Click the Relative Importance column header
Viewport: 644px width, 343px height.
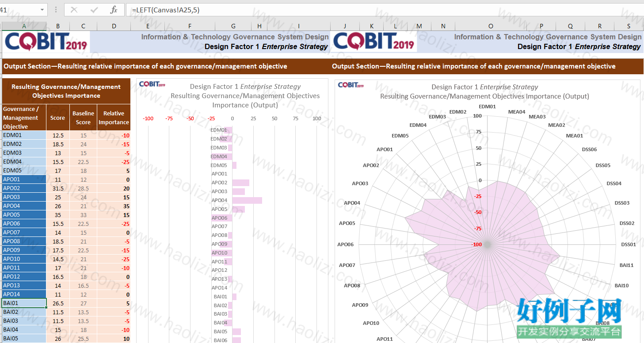[114, 118]
